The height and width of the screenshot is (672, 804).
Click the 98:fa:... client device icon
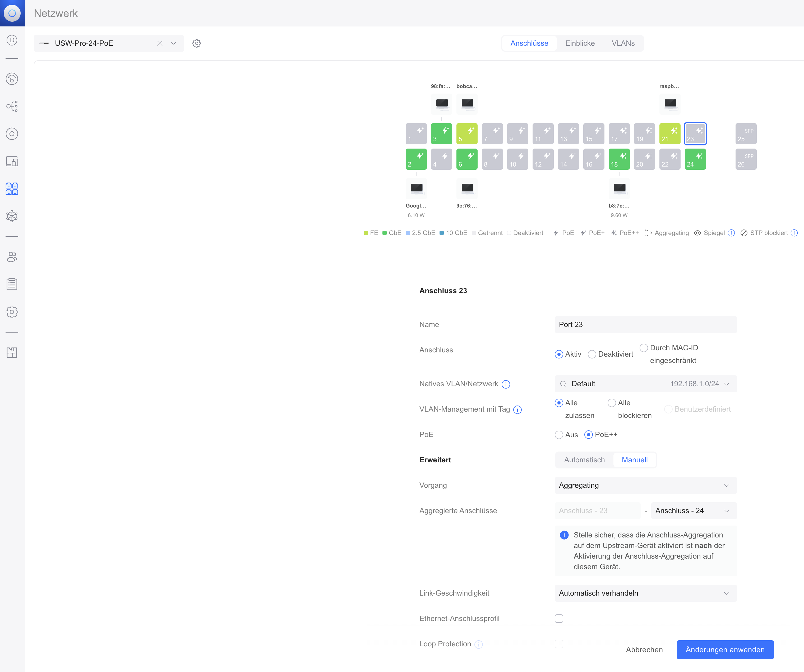coord(442,104)
